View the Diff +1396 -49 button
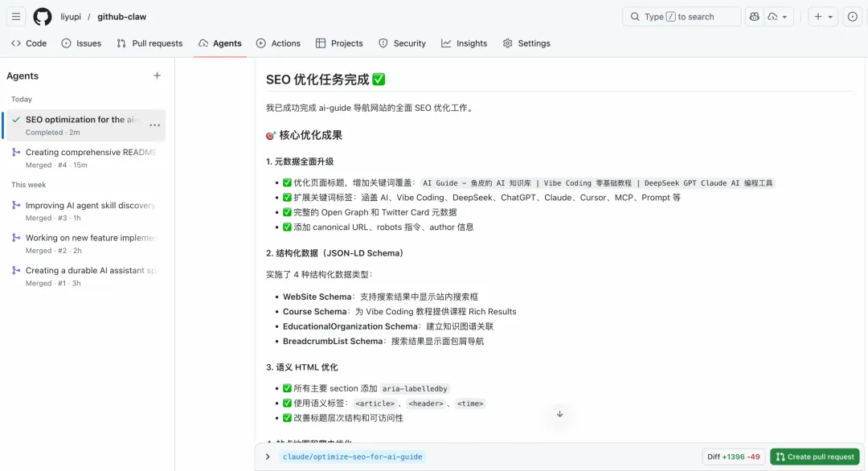This screenshot has width=868, height=471. [x=733, y=457]
